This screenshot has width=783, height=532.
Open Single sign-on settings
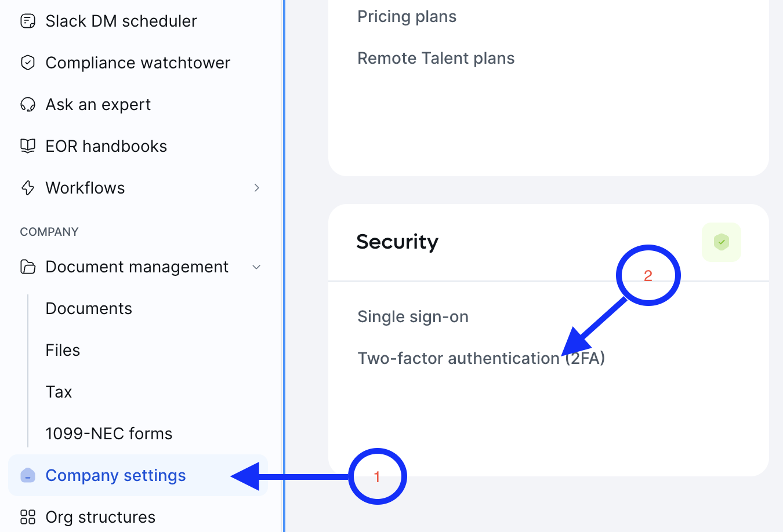pyautogui.click(x=413, y=316)
